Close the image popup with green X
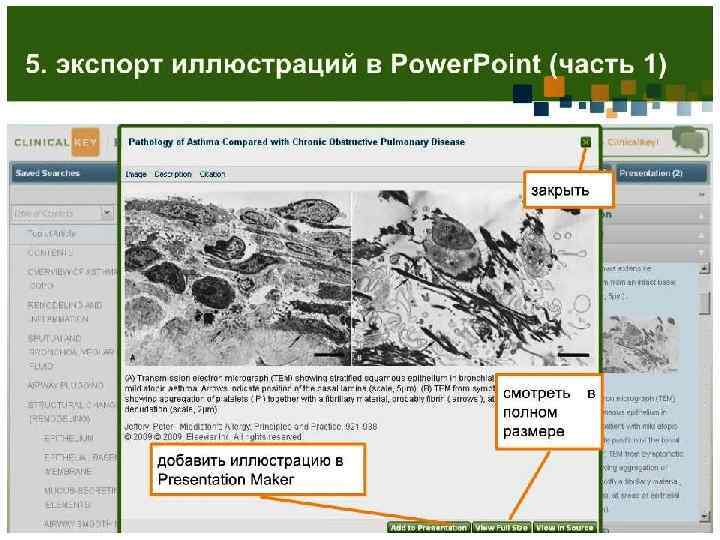Screen dimensions: 720x540 (x=585, y=142)
